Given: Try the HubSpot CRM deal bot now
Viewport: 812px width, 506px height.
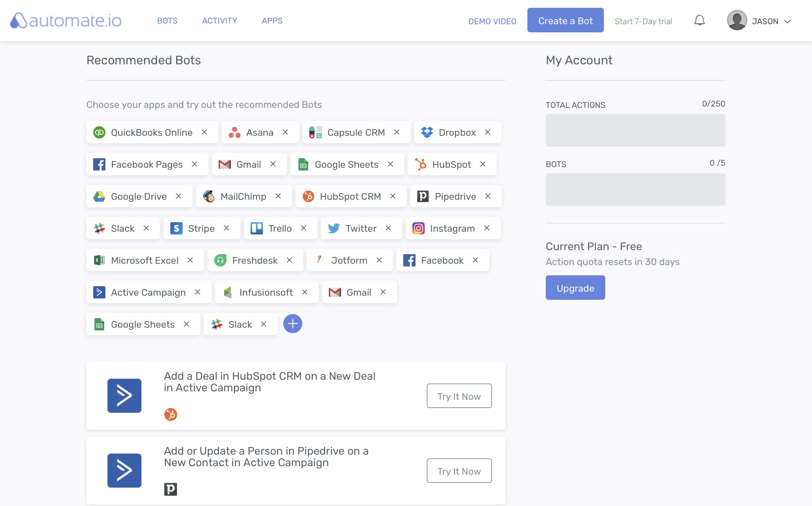Looking at the screenshot, I should point(459,396).
